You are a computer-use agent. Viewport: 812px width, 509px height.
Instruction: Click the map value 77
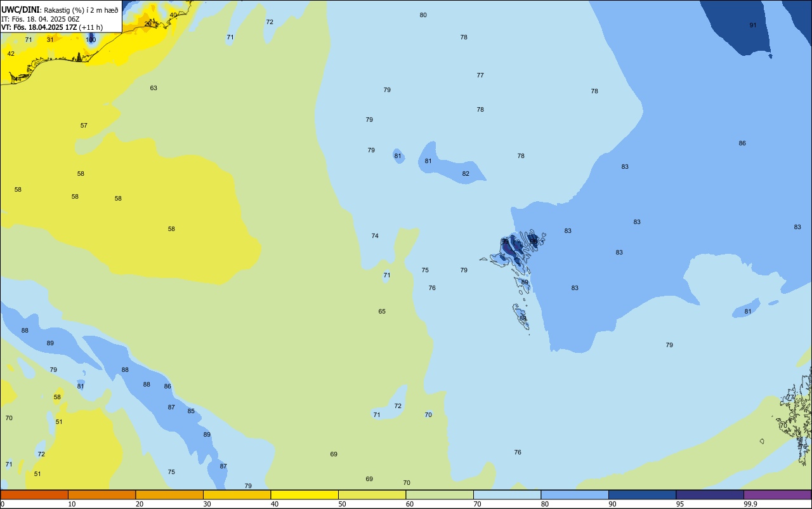tap(480, 75)
